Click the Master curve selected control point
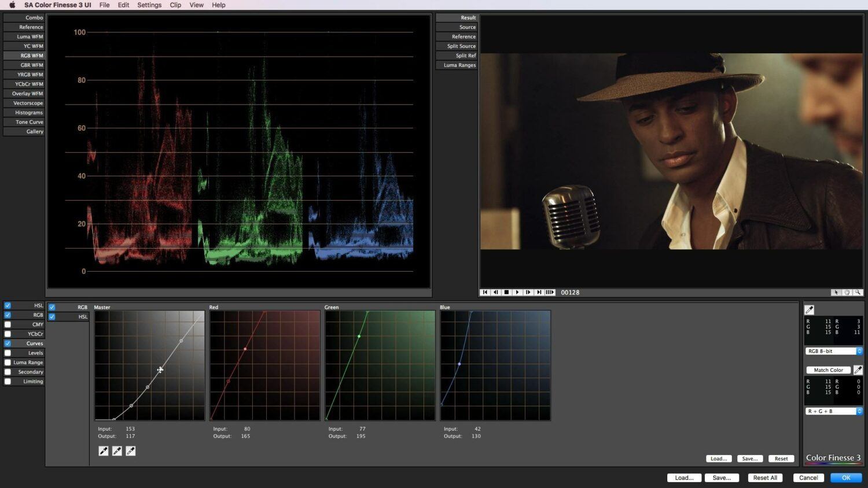 (160, 369)
